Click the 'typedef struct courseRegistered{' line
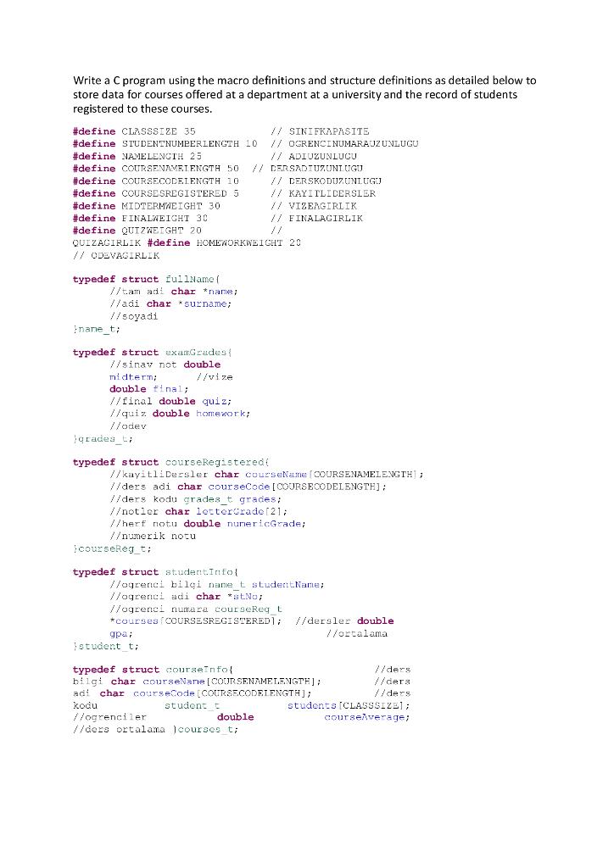The height and width of the screenshot is (868, 614). (x=171, y=462)
